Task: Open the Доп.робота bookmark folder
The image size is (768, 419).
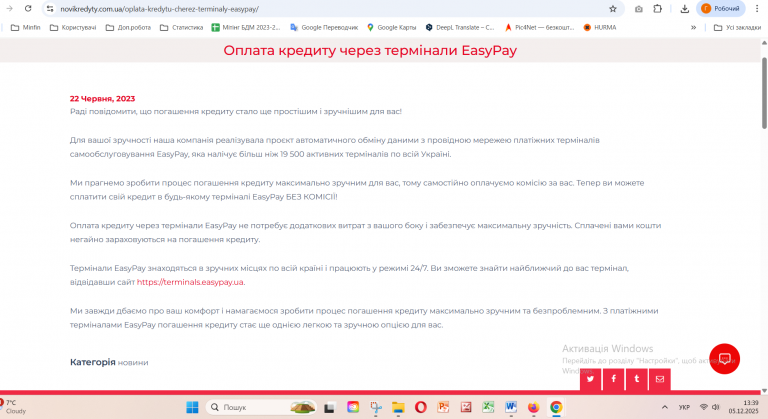Action: (x=128, y=27)
